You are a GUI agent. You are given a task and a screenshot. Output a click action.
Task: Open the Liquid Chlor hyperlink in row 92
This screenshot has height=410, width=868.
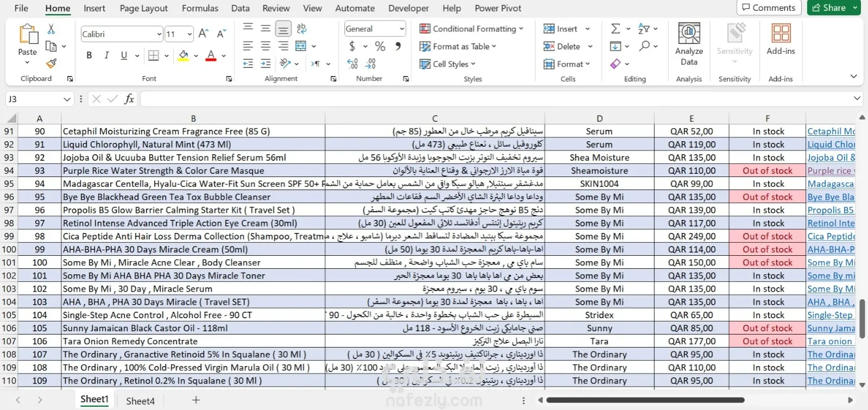[x=831, y=144]
